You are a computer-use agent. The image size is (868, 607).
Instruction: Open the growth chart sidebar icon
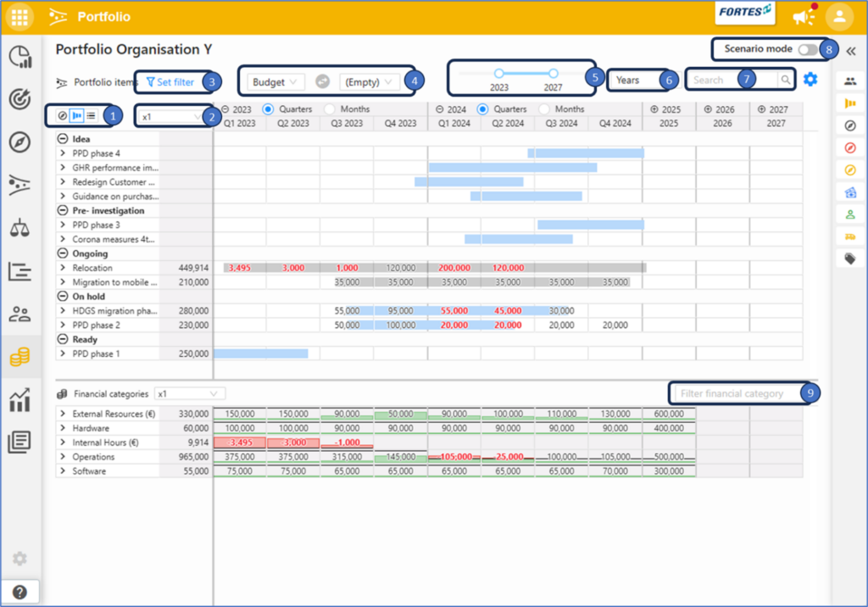(20, 400)
